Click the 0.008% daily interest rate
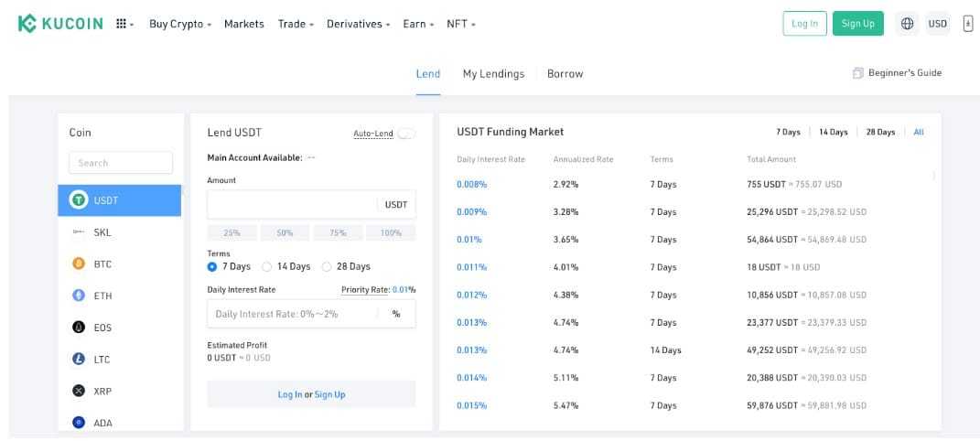980x441 pixels. (472, 184)
